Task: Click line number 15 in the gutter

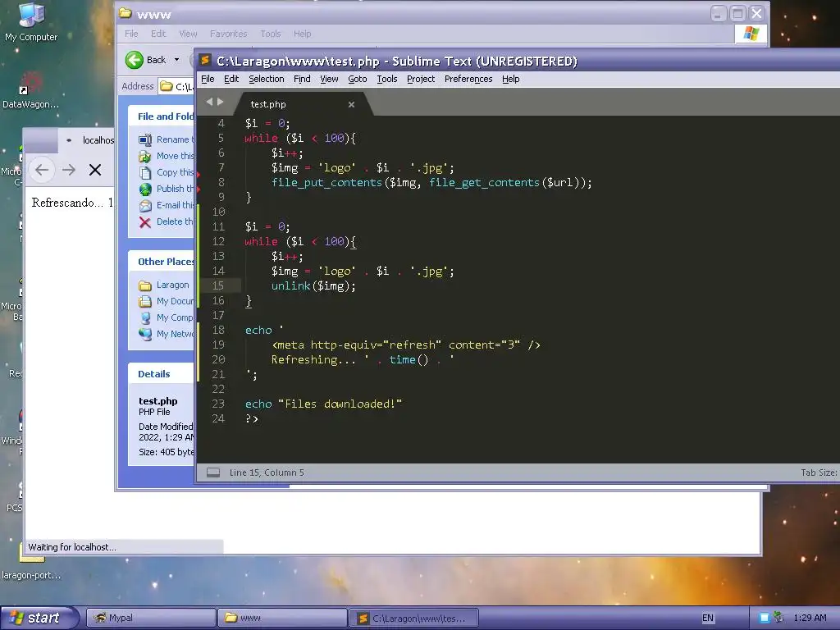Action: click(x=218, y=285)
